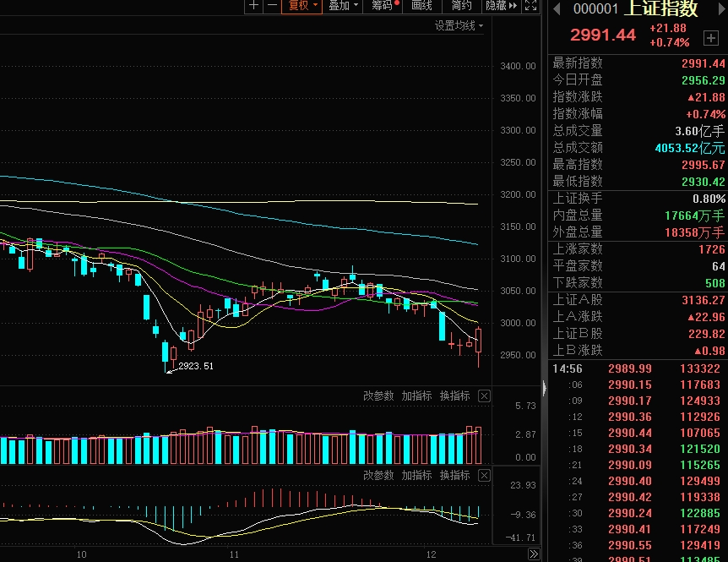
Task: Select the 画线 drawing tool
Action: click(421, 6)
